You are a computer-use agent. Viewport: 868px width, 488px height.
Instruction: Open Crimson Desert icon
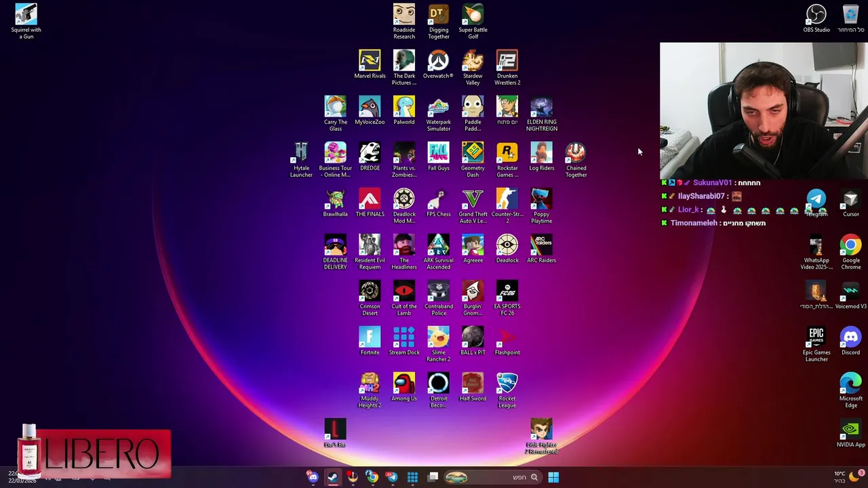(x=370, y=298)
